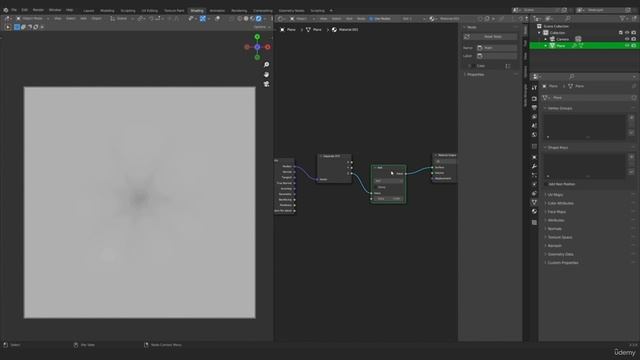Screen dimensions: 640x360
Task: Open the Object properties tab icon
Action: (534, 157)
